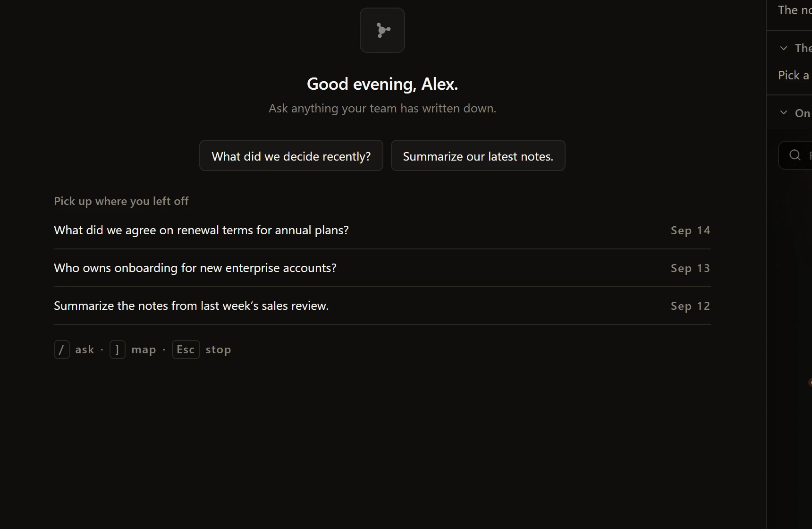The image size is (812, 529).
Task: Open renewal terms for annual plans conversation
Action: [382, 230]
